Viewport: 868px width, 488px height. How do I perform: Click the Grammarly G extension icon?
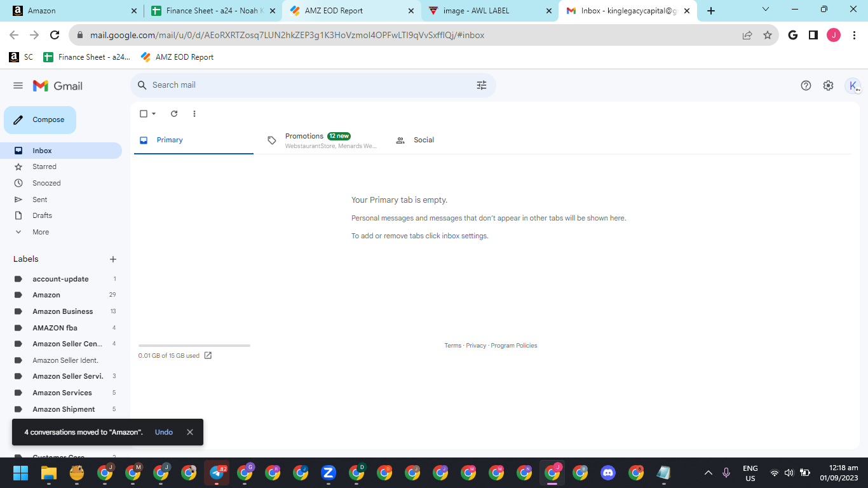[x=792, y=35]
